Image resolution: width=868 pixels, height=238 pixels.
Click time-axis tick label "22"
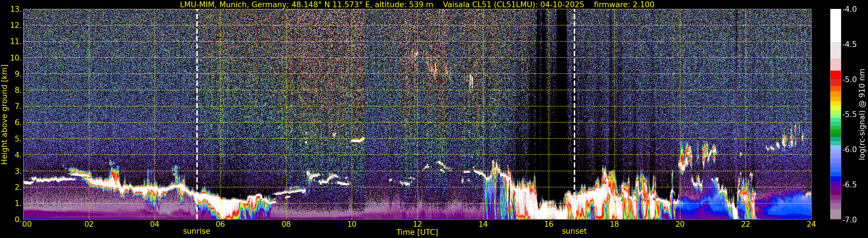(746, 224)
